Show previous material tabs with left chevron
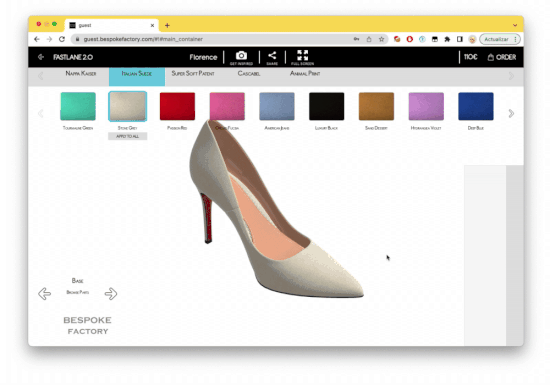The width and height of the screenshot is (550, 385). tap(41, 76)
